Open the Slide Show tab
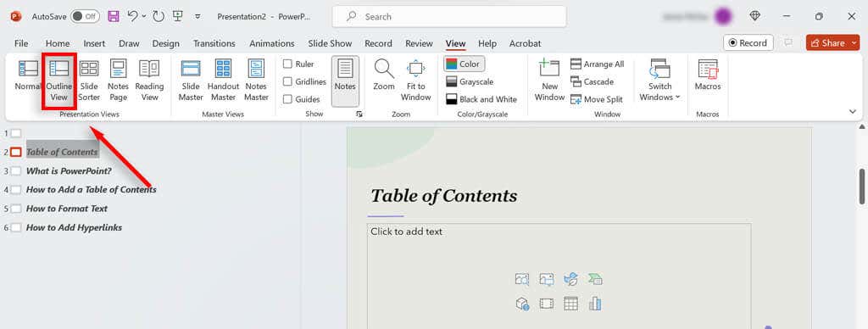Viewport: 868px width, 329px height. point(330,43)
